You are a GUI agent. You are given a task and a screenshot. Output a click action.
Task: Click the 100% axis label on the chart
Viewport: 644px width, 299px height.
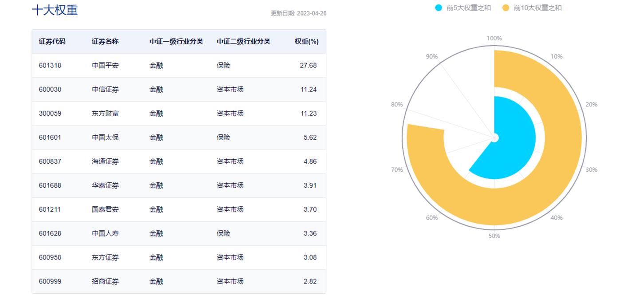pos(494,38)
